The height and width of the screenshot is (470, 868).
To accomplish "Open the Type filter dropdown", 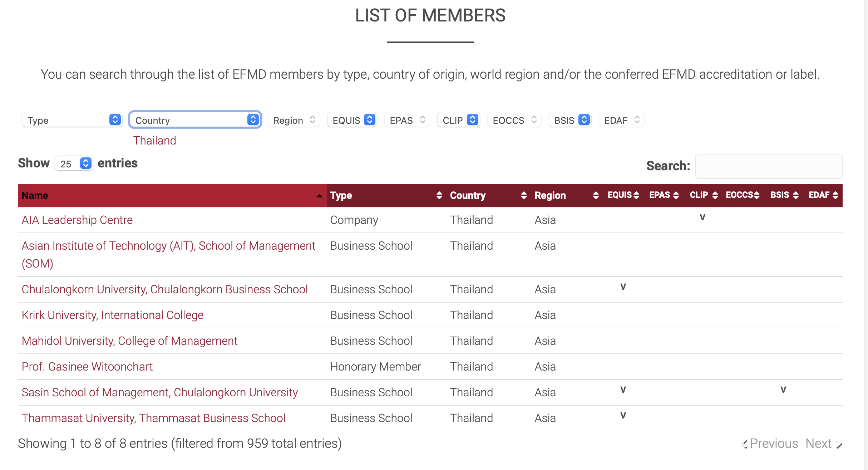I will tap(72, 120).
